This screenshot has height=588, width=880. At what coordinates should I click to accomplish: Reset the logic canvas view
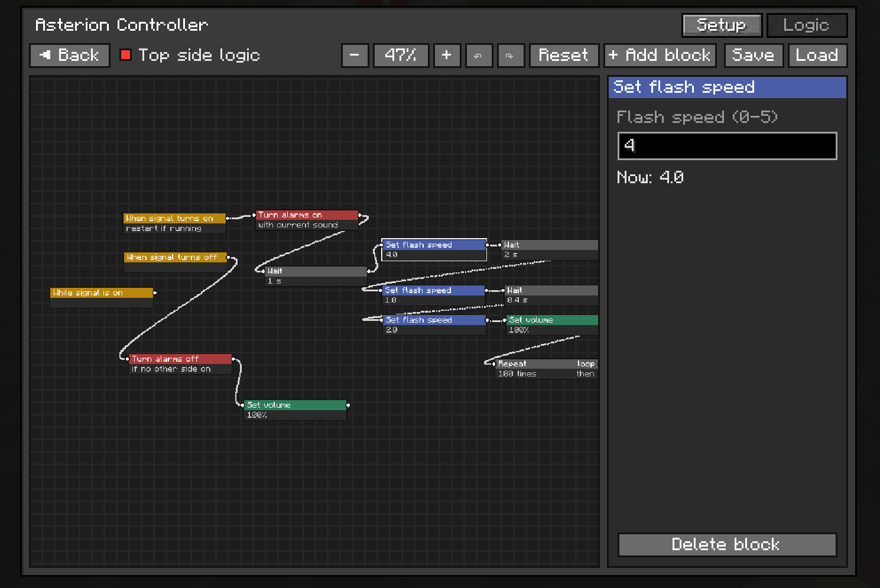(564, 56)
